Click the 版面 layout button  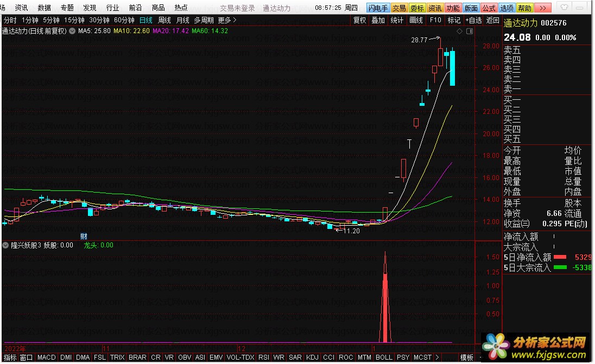(x=471, y=8)
